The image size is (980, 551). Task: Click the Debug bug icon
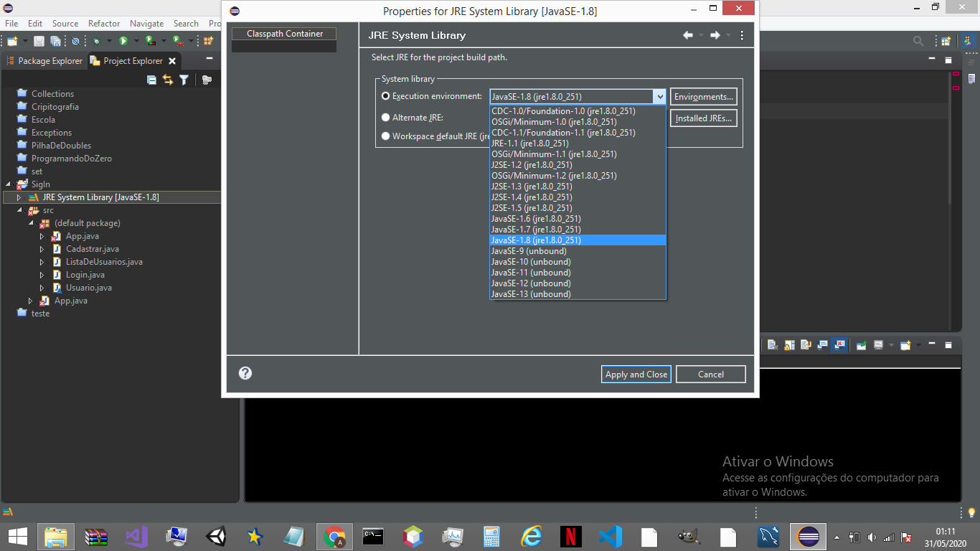coord(96,41)
